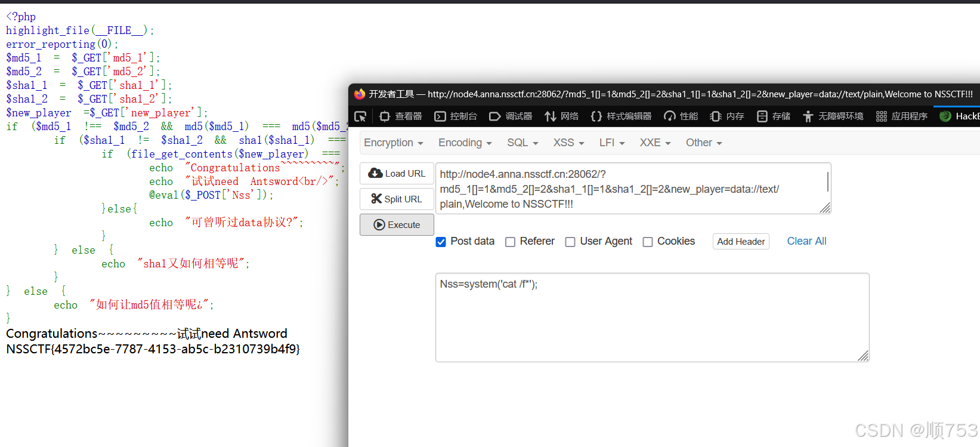The image size is (980, 447).
Task: Open the Style Editor (样式编辑器) tab
Action: 622,116
